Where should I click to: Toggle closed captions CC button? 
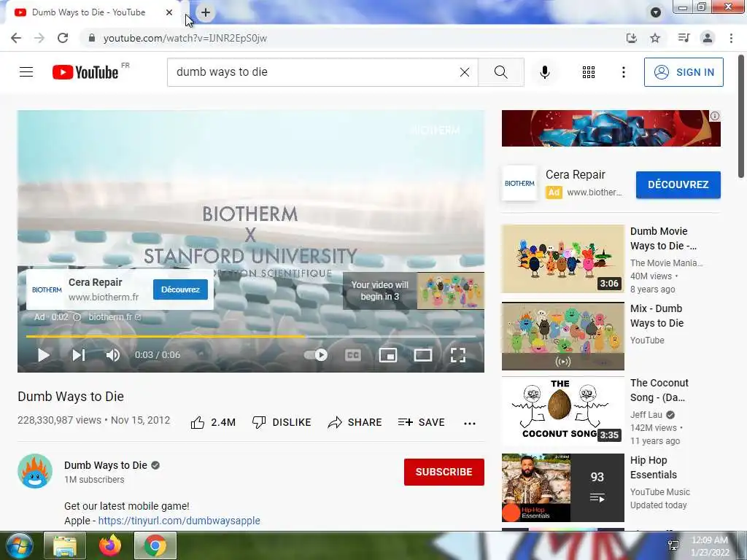(x=352, y=355)
